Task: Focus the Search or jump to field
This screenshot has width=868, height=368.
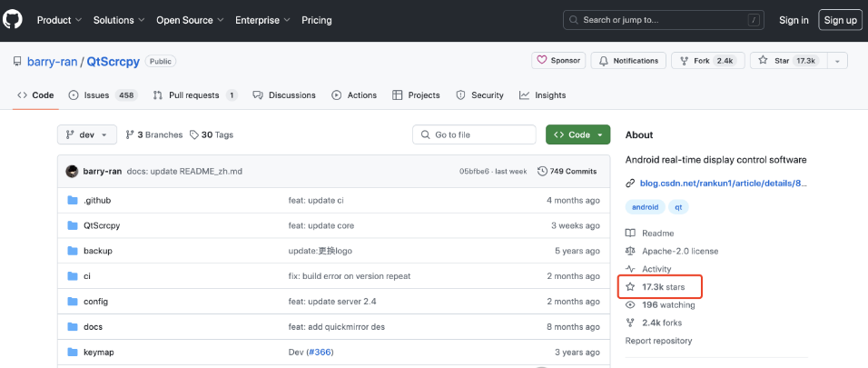Action: 664,20
